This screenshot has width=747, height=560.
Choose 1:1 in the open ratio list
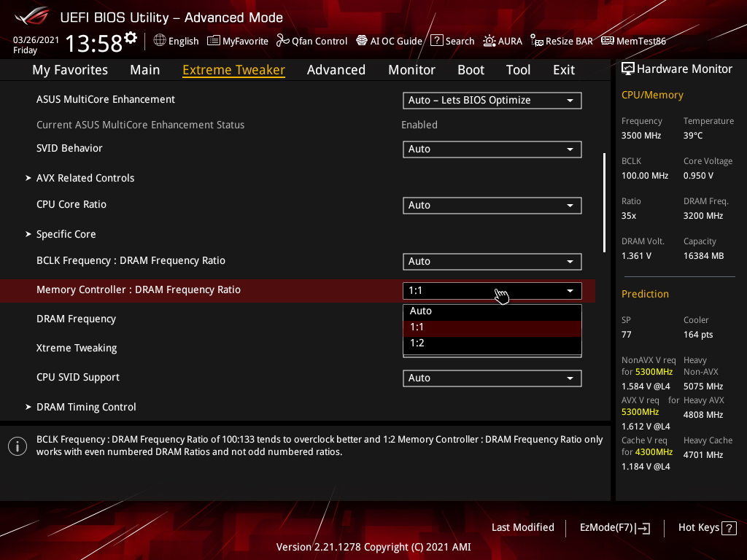click(x=492, y=327)
